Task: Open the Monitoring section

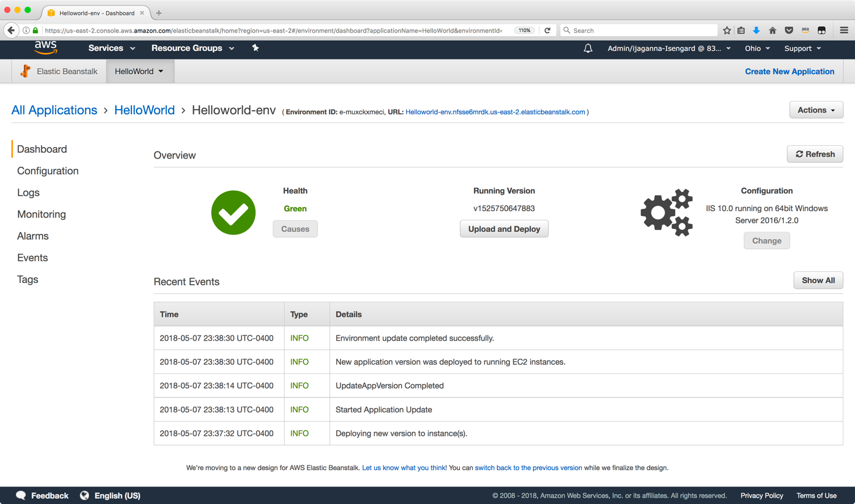Action: click(41, 214)
